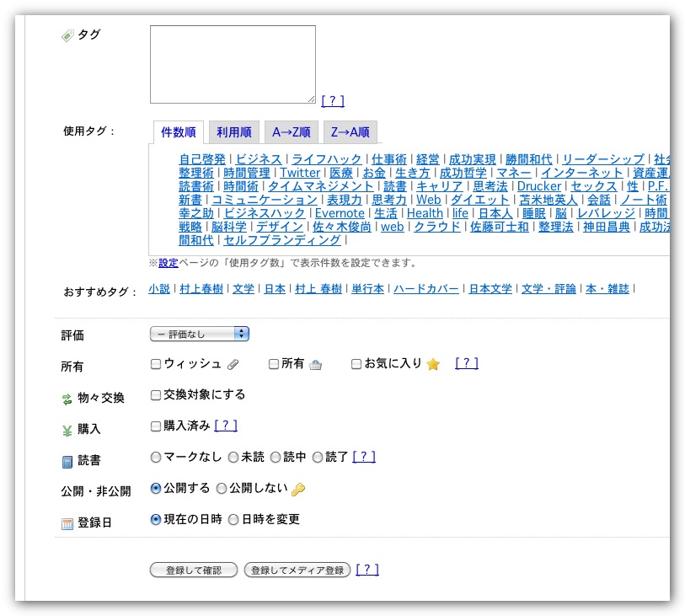Enable the ウィッシュ checkbox
This screenshot has width=685, height=616.
(x=155, y=364)
